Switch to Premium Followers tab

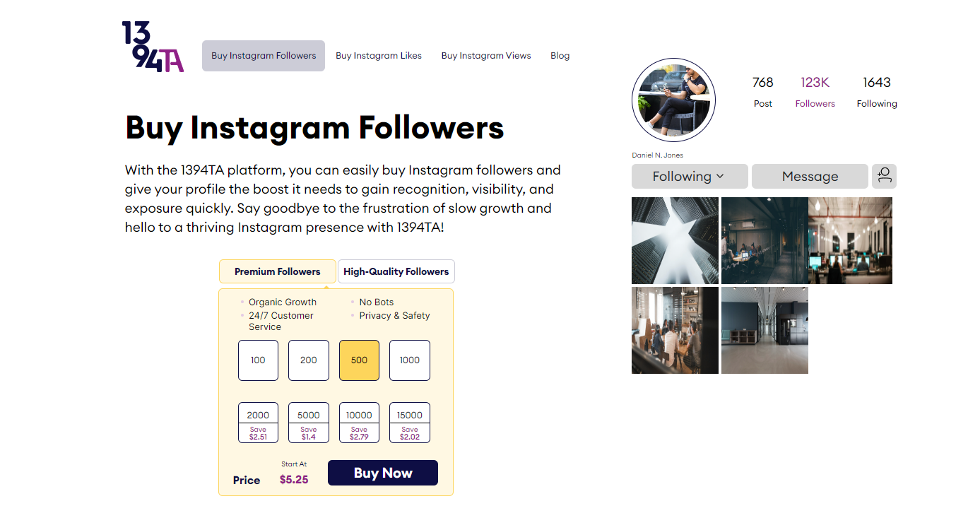277,271
